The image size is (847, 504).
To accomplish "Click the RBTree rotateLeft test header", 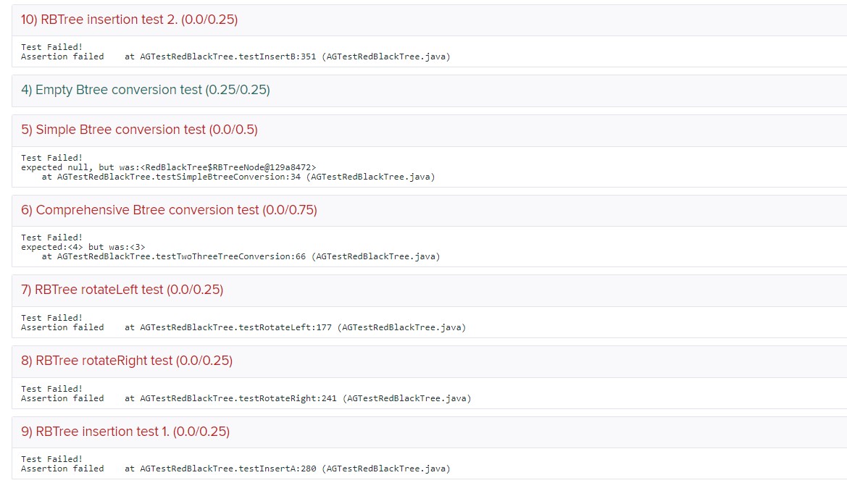I will click(x=122, y=290).
